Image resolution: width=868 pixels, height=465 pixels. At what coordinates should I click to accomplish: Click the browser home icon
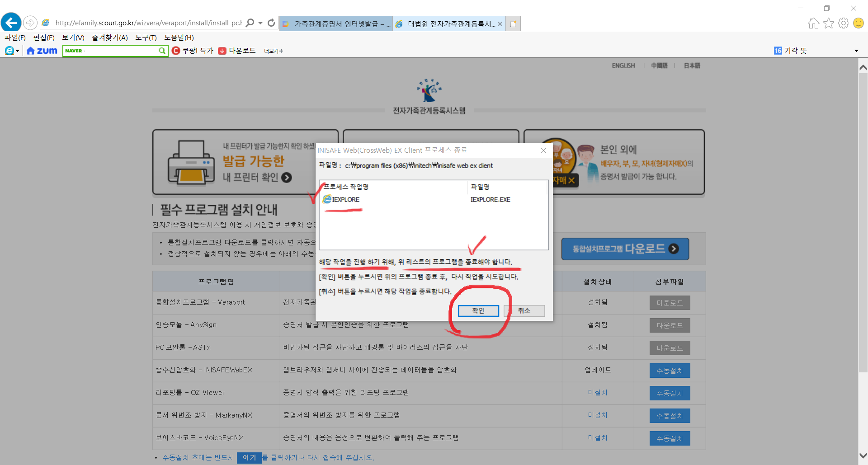point(814,23)
